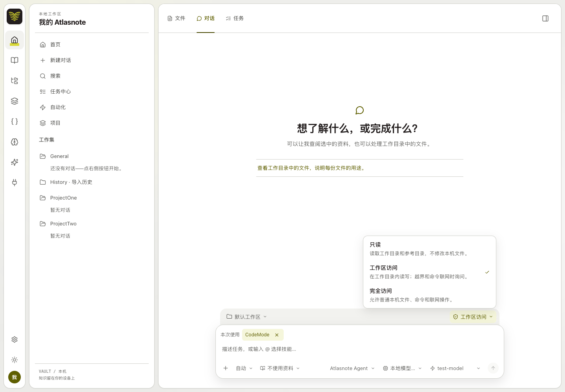Open the Atlasnote Agent dropdown
The image size is (565, 392).
352,368
